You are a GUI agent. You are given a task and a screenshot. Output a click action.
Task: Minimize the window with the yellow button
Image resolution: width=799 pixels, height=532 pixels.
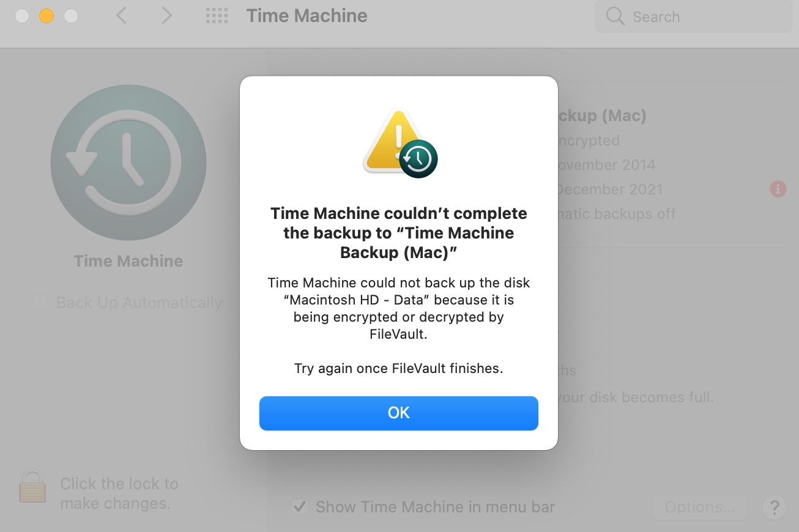[x=46, y=16]
